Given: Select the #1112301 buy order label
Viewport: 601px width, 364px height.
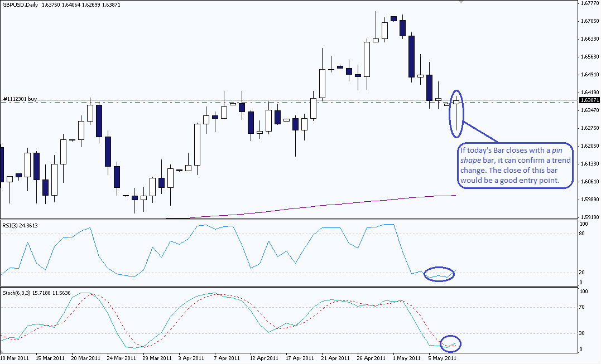Looking at the screenshot, I should coord(20,99).
